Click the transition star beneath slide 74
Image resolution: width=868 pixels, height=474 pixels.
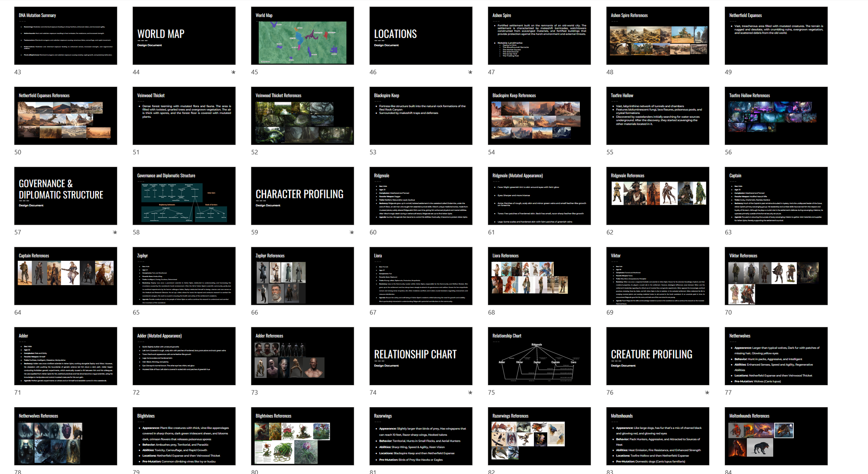click(470, 392)
